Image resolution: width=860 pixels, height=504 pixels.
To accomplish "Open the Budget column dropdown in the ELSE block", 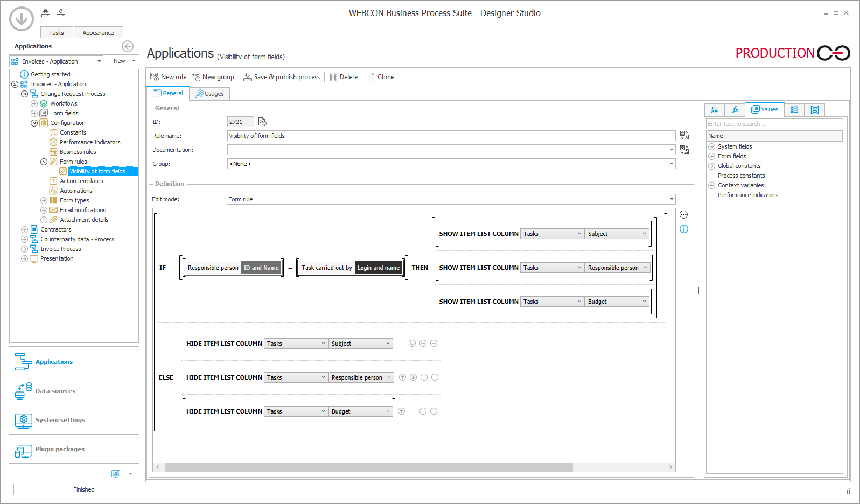I will tap(360, 411).
